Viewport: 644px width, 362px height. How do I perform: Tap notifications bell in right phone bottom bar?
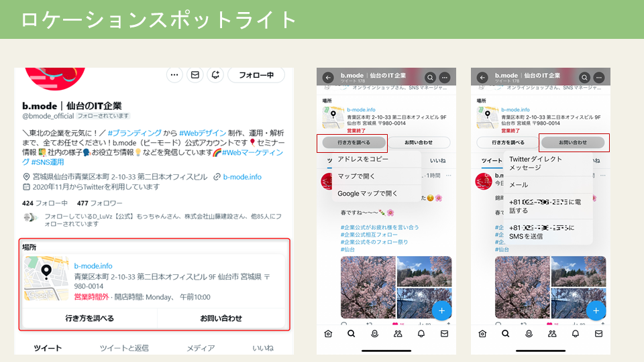point(576,334)
